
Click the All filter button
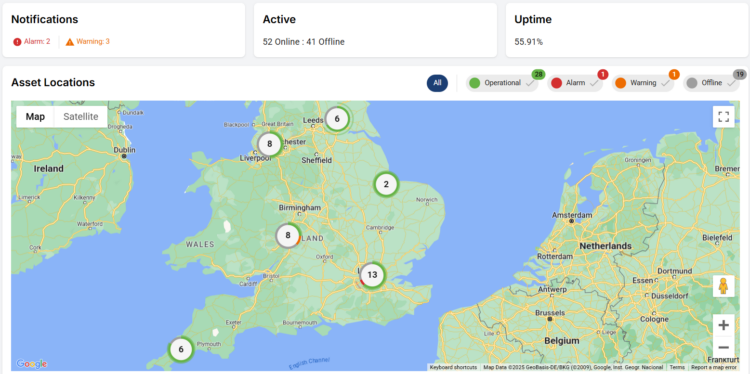(437, 83)
